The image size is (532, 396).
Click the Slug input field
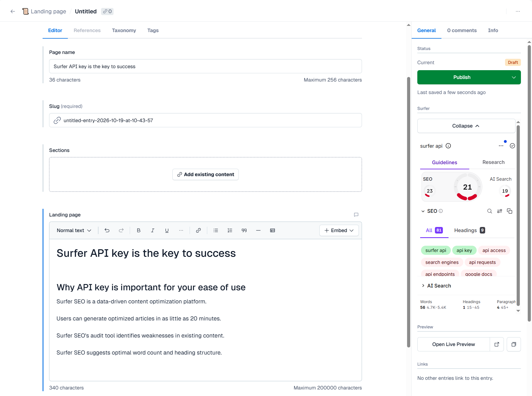206,120
